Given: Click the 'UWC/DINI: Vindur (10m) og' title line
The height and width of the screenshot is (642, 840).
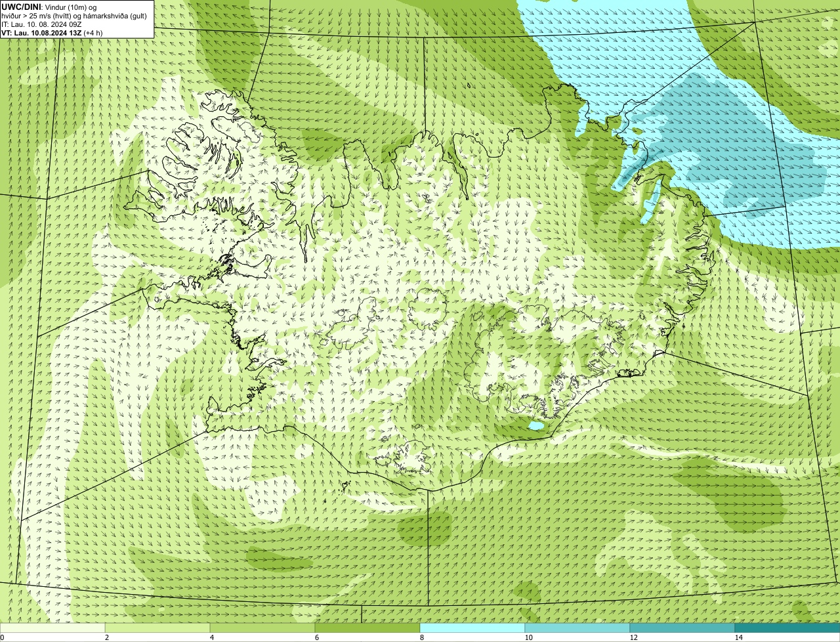Looking at the screenshot, I should click(x=49, y=7).
